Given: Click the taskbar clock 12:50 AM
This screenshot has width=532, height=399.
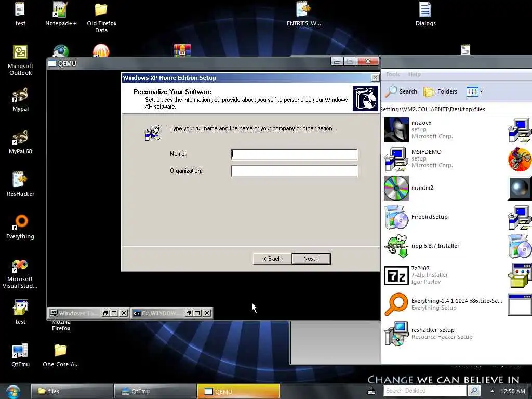Looking at the screenshot, I should (513, 391).
